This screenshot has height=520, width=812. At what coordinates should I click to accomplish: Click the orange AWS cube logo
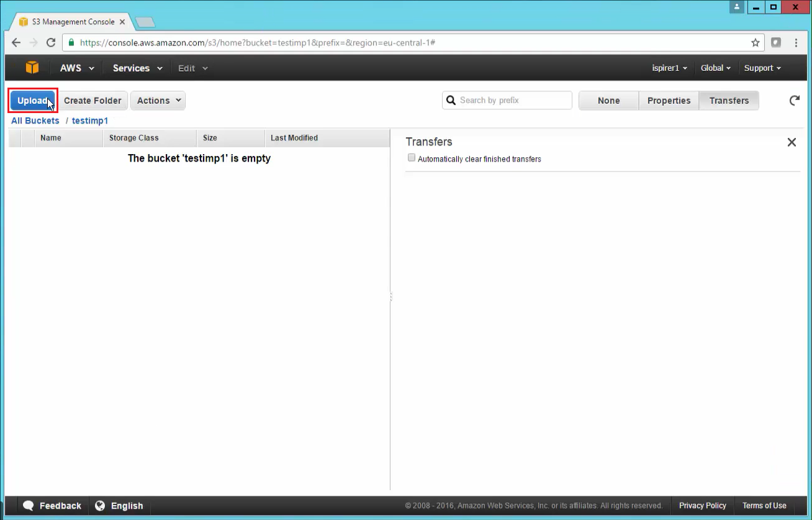tap(32, 68)
